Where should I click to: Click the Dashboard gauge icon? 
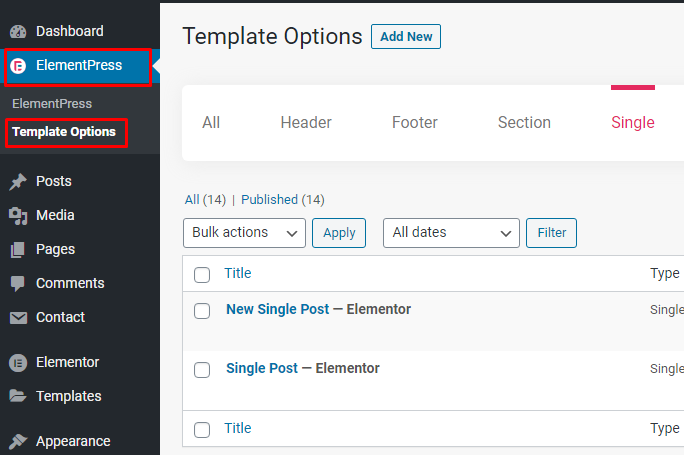coord(18,31)
